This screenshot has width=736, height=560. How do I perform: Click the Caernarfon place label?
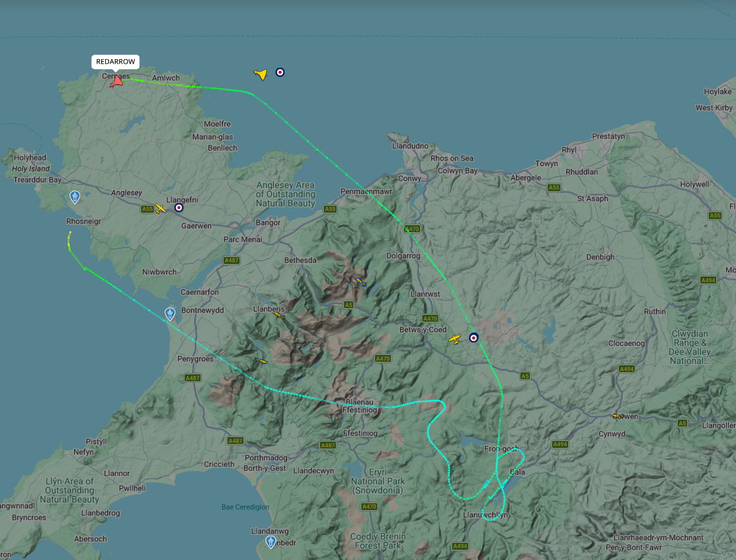(x=200, y=292)
